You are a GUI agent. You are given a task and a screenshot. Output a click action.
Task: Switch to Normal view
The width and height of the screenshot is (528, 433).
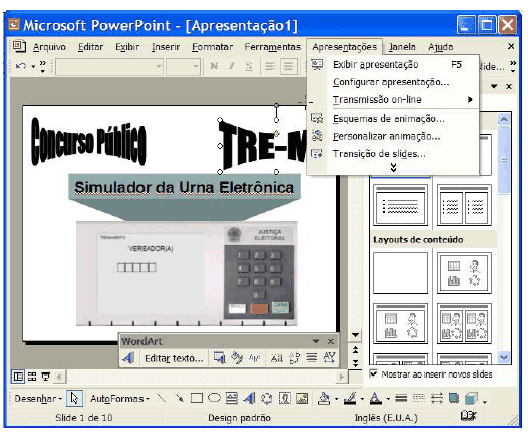pos(18,376)
